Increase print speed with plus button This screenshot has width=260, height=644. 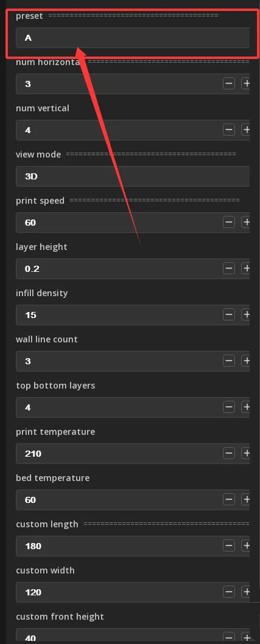point(245,223)
